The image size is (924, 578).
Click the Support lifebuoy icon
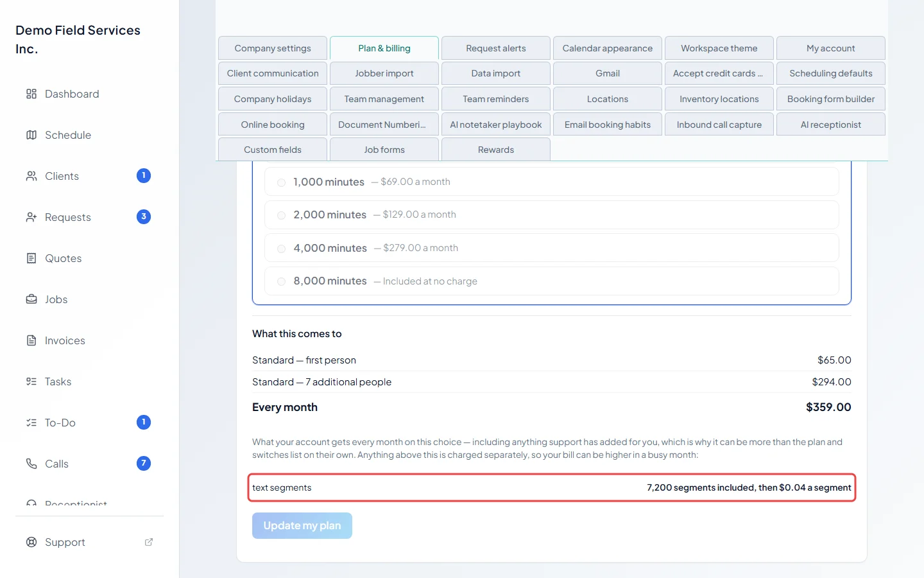(31, 542)
